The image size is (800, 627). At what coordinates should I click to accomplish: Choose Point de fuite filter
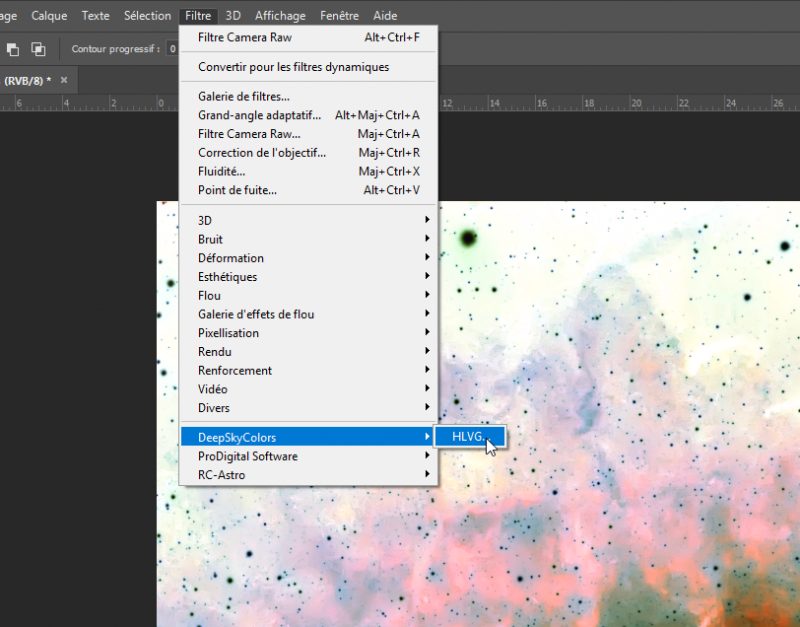308,190
